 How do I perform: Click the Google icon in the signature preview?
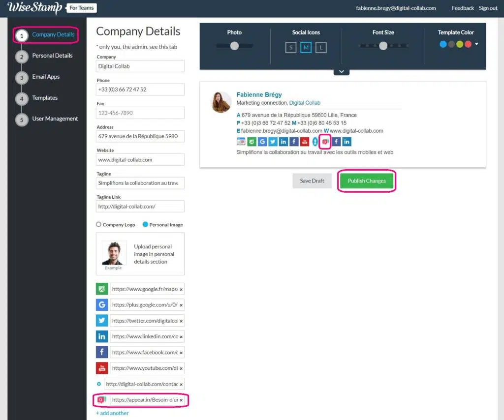[262, 142]
